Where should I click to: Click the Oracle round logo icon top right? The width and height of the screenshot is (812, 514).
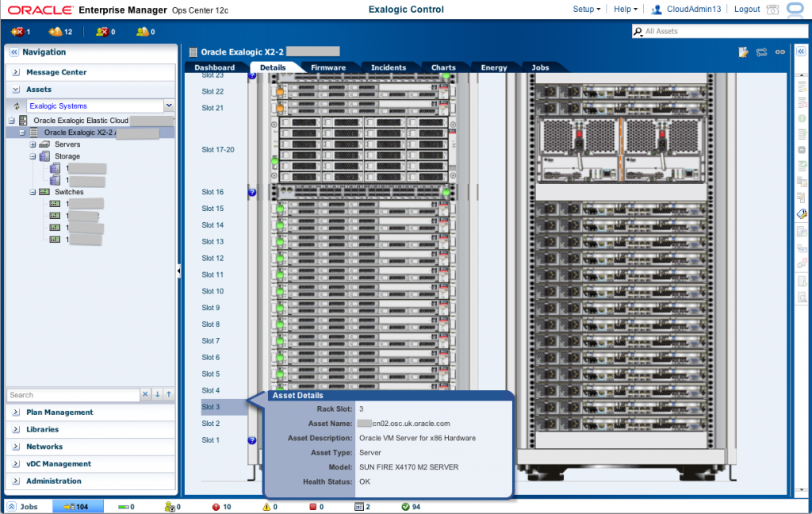tap(796, 10)
